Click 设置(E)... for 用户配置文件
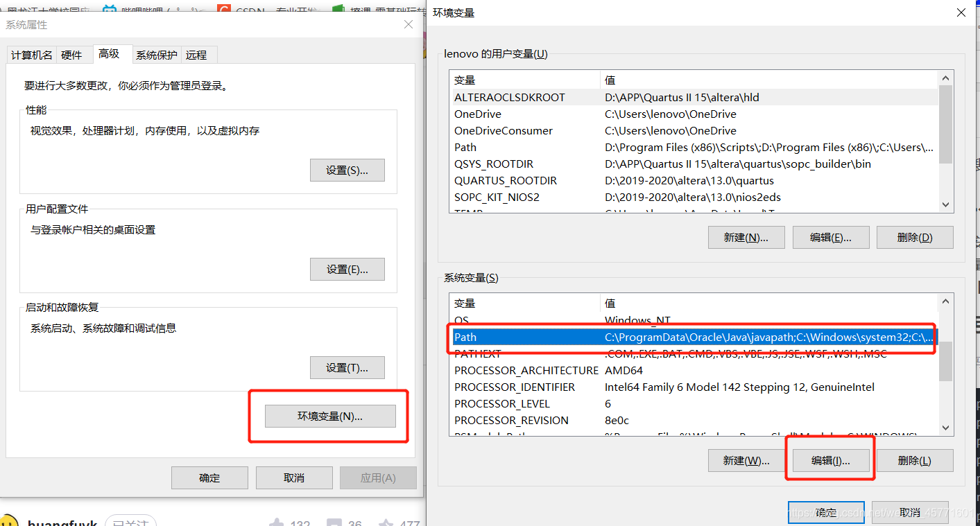 click(x=347, y=270)
